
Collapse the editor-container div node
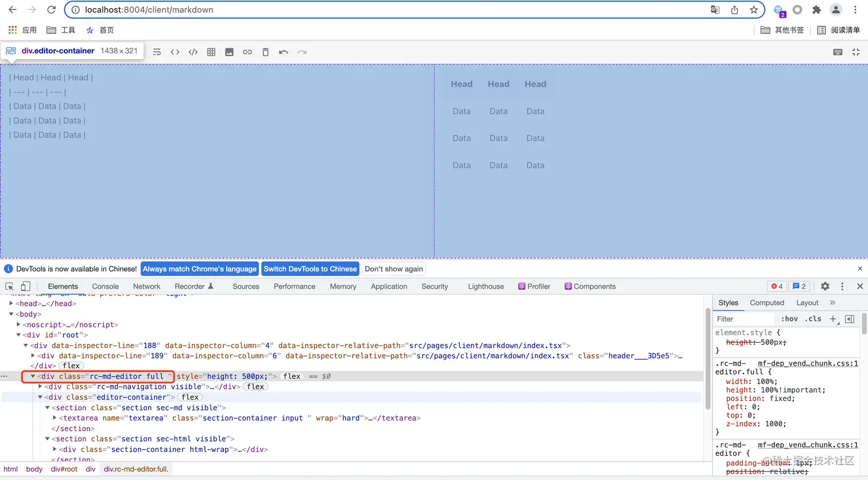coord(40,397)
